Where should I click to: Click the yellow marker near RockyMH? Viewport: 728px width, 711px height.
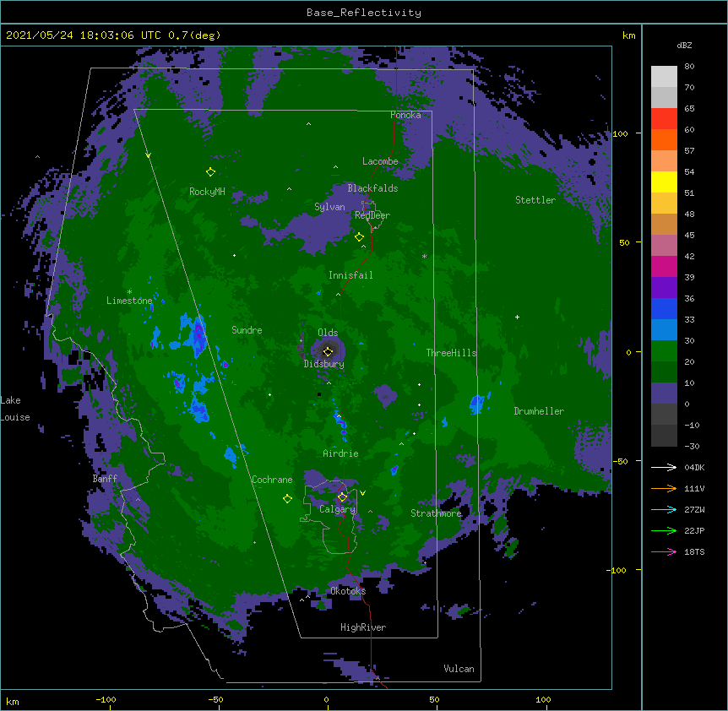pyautogui.click(x=210, y=172)
